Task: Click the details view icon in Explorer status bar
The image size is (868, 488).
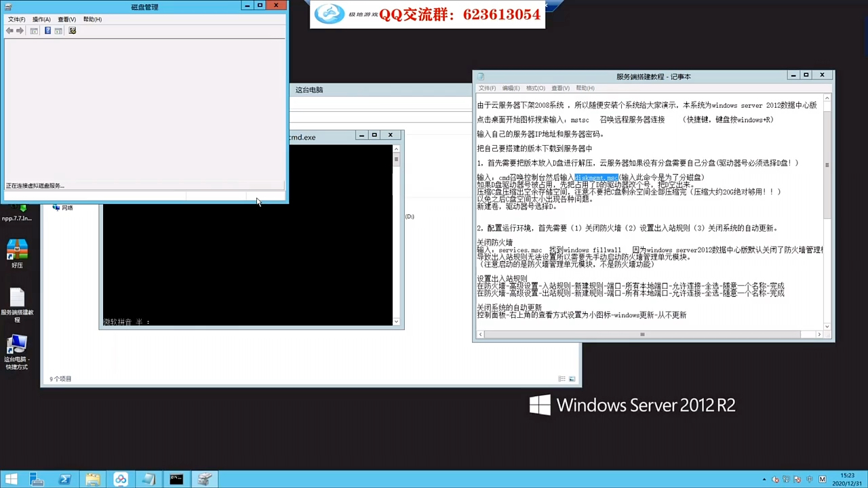Action: pos(561,379)
